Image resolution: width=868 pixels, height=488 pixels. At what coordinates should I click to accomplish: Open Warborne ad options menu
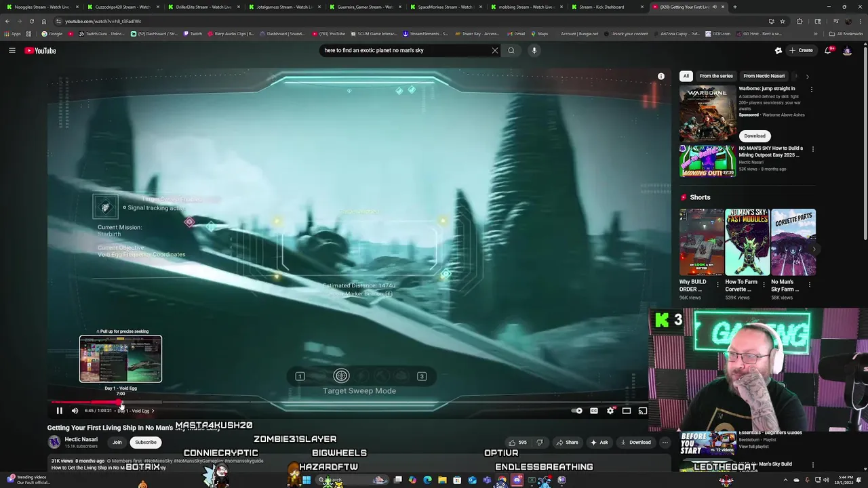(x=812, y=89)
